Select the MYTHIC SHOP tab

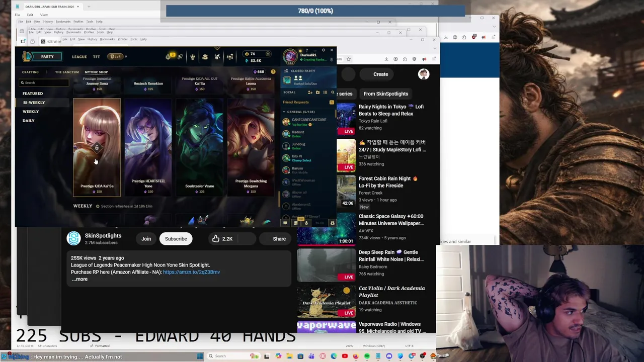[96, 72]
